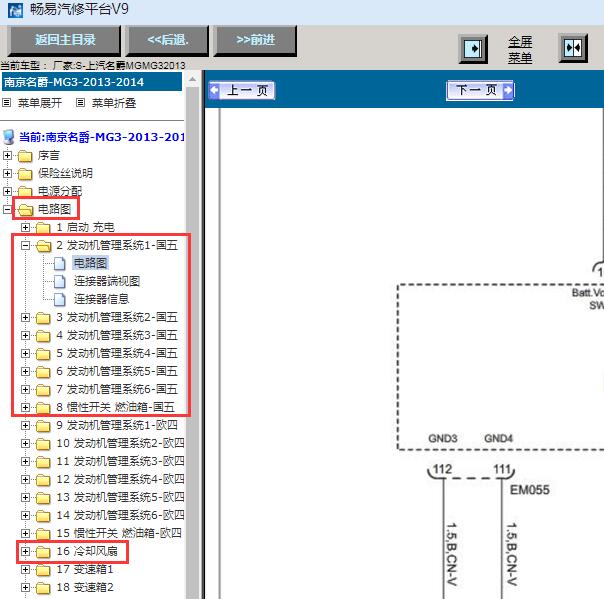Select 8 惯性开关 燃油箱-国五

pyautogui.click(x=115, y=407)
